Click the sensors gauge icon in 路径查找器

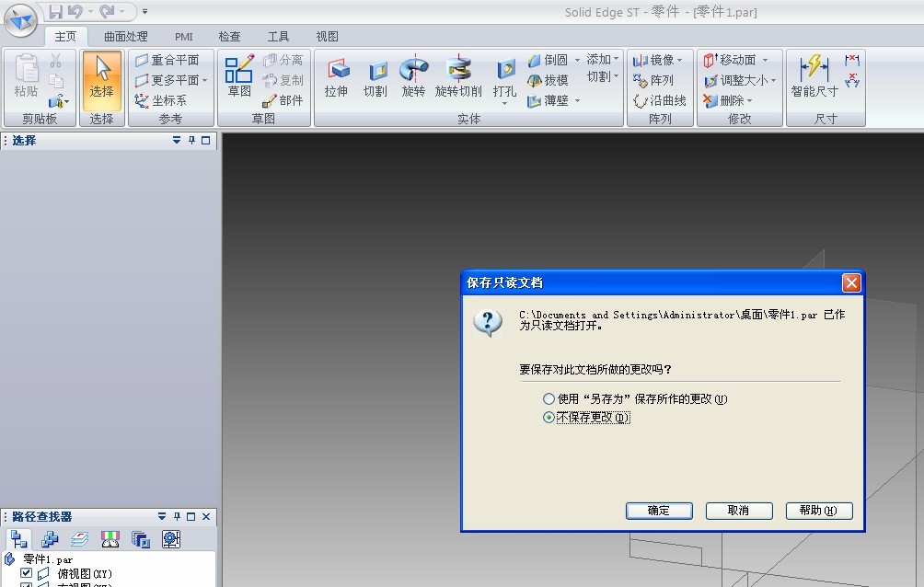point(110,539)
